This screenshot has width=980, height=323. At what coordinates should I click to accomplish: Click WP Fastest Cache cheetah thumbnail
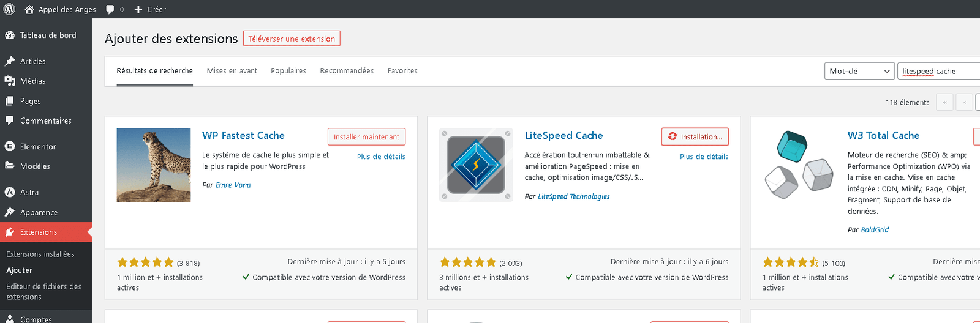point(154,165)
